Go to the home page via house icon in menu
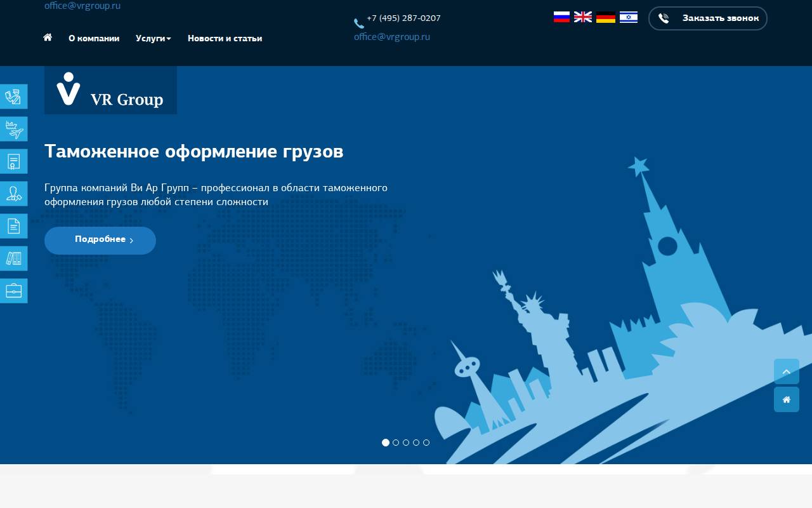Viewport: 812px width, 508px height. coord(48,37)
